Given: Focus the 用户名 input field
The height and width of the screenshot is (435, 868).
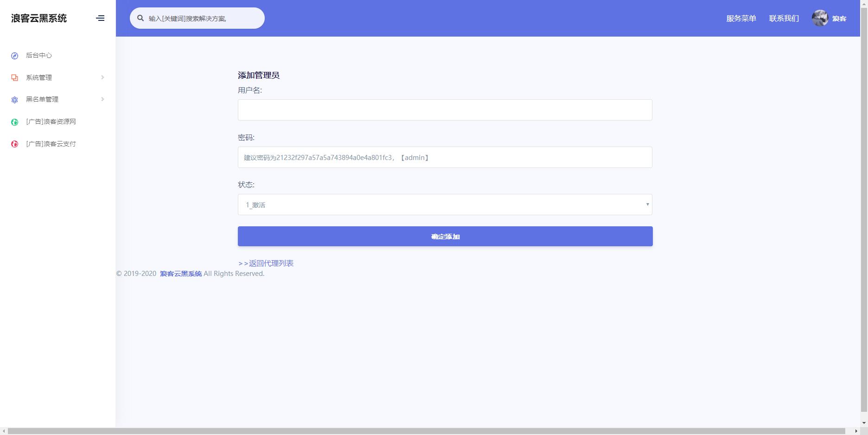Looking at the screenshot, I should point(445,110).
